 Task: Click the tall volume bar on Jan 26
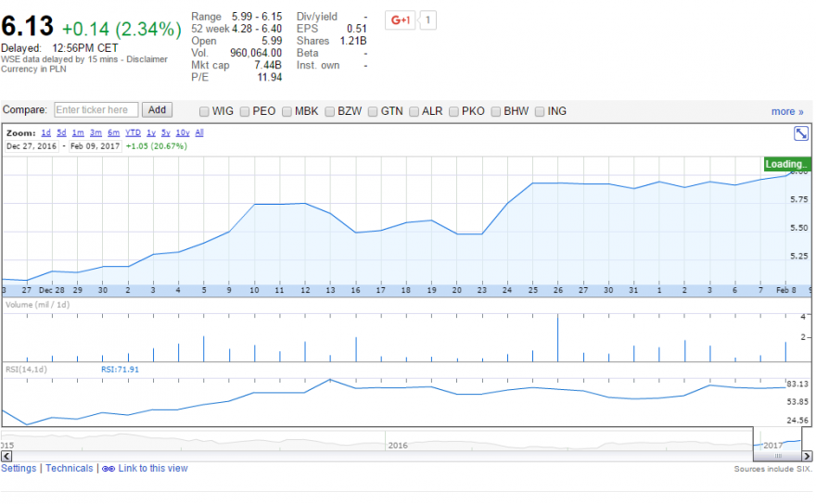(558, 338)
